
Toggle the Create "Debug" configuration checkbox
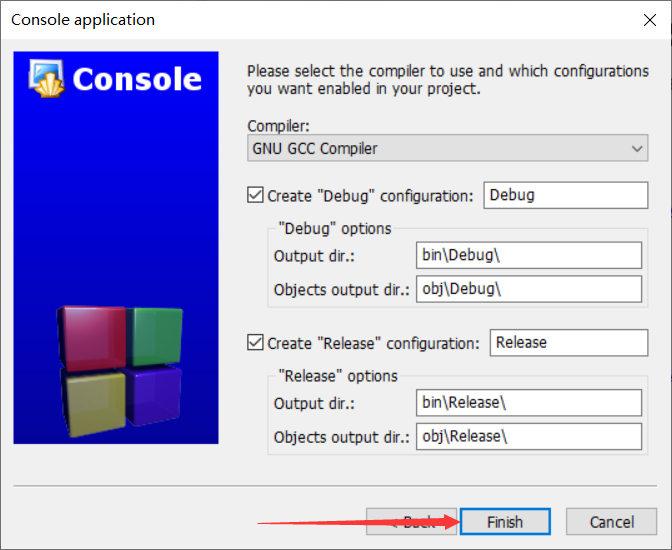[x=255, y=195]
